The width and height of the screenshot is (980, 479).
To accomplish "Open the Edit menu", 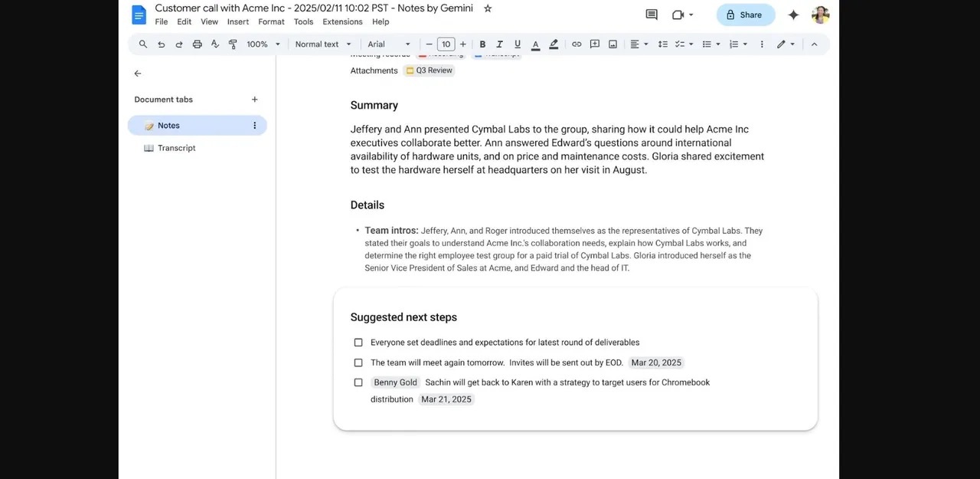I will click(x=185, y=22).
